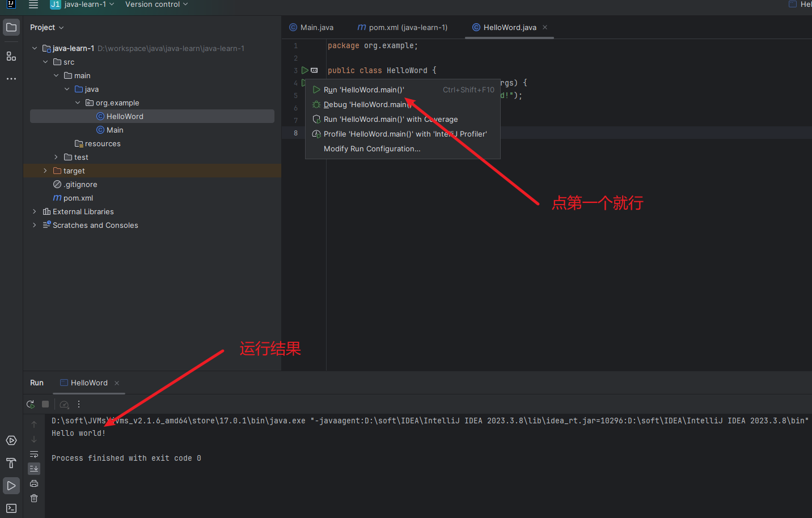Open the Build hammer tool window

click(x=11, y=463)
